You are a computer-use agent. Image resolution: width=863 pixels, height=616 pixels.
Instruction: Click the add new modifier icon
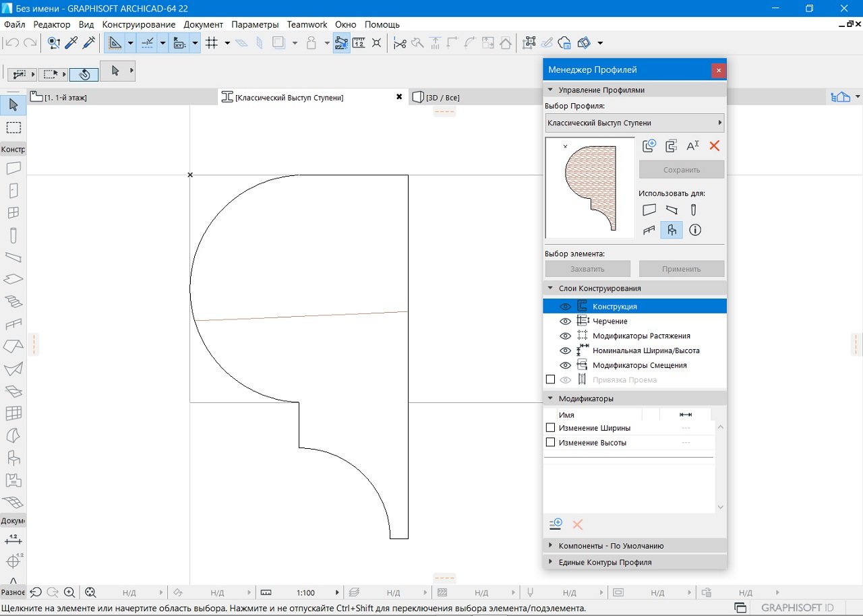556,524
